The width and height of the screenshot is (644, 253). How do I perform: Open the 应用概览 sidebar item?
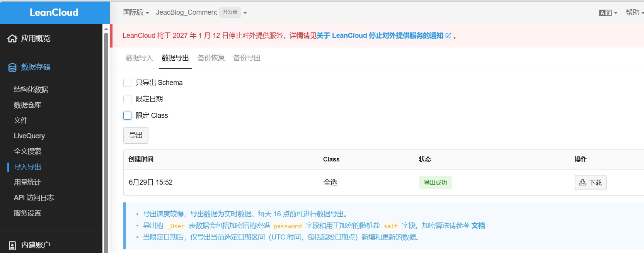pos(36,38)
